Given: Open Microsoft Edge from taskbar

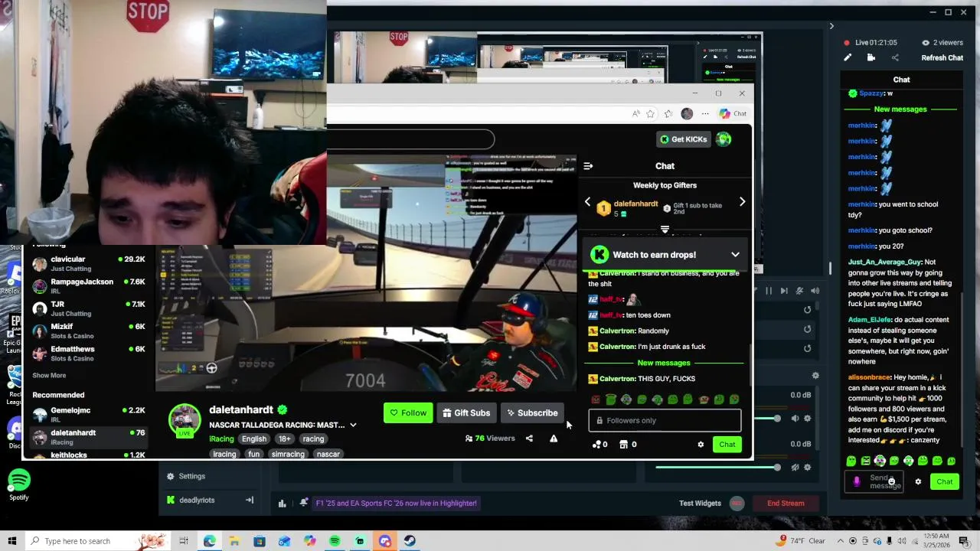Looking at the screenshot, I should coord(209,541).
